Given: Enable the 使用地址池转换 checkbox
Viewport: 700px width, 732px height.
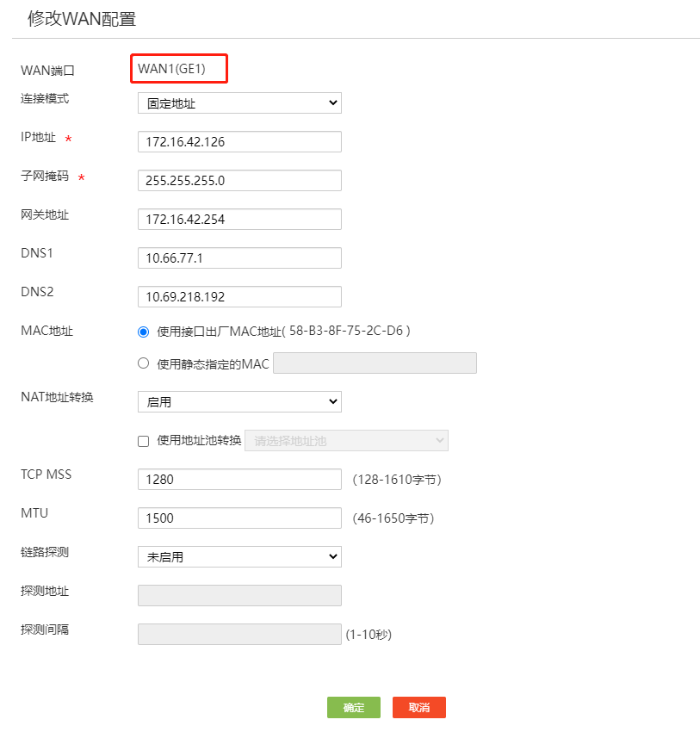Looking at the screenshot, I should point(143,441).
